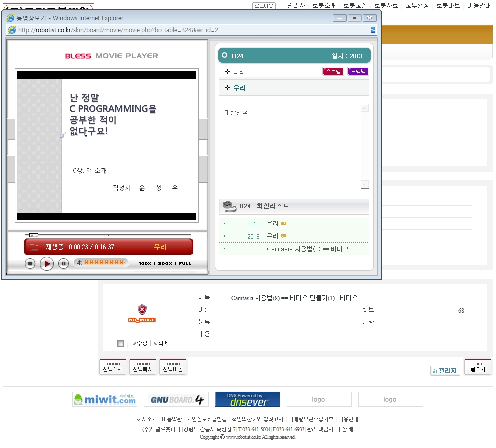Adjust the orange volume level bar
Viewport: 496px width, 448px height.
click(x=104, y=262)
